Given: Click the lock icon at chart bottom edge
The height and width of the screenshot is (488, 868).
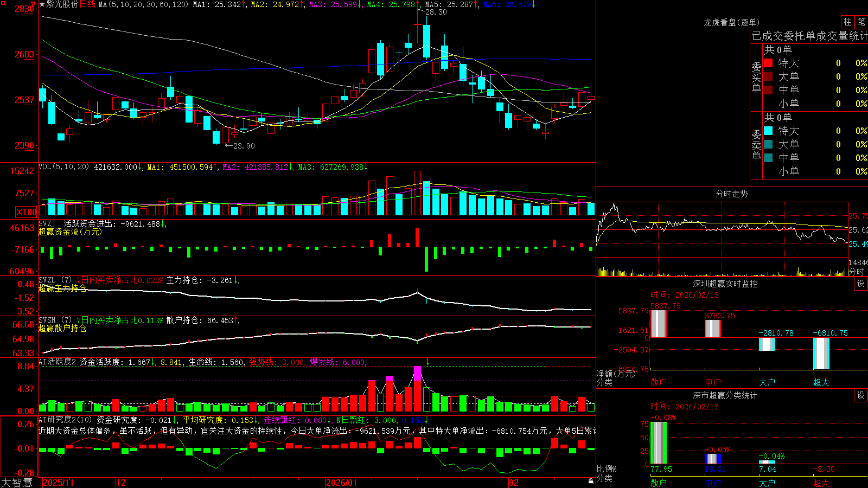Looking at the screenshot, I should tap(591, 481).
